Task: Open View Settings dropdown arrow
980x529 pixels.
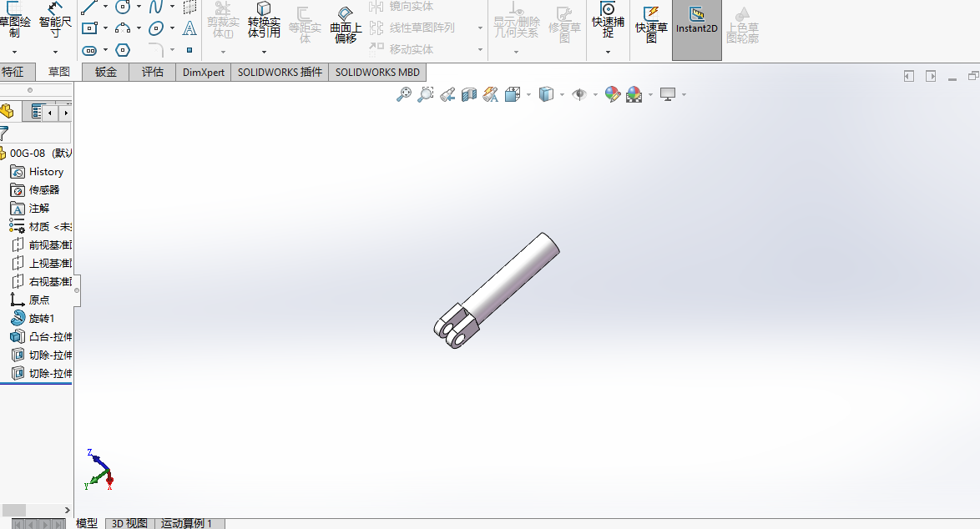Action: pos(684,95)
